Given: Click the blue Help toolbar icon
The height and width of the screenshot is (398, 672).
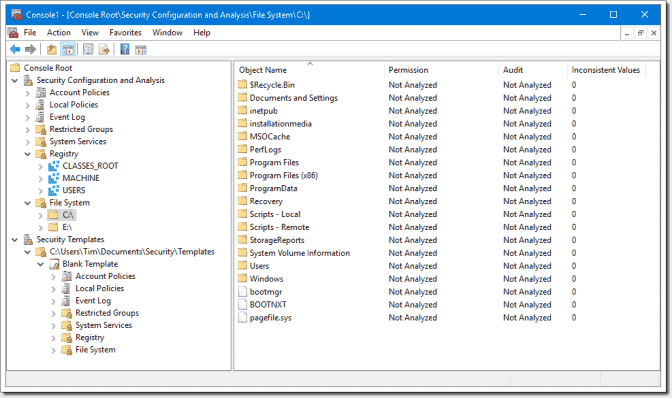Looking at the screenshot, I should click(125, 50).
